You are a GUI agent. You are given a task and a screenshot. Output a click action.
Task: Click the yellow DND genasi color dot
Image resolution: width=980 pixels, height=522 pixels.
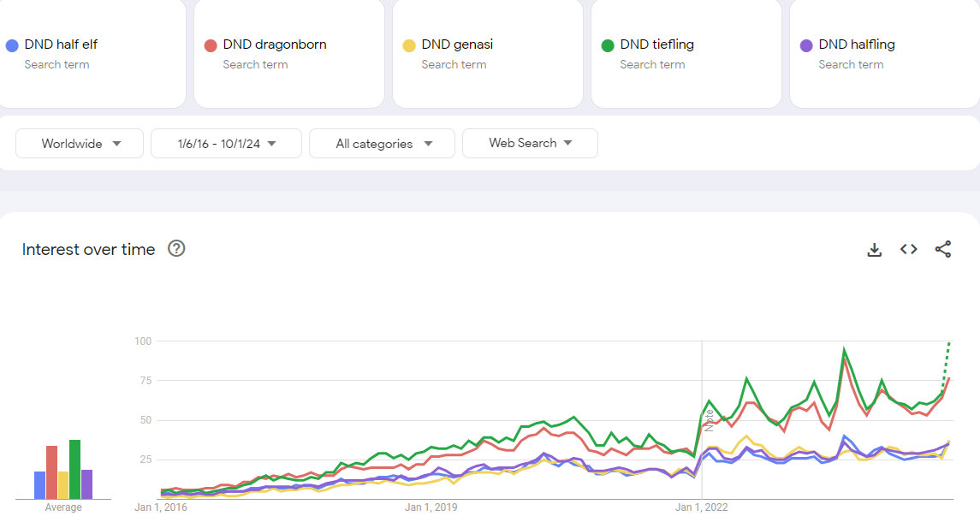409,45
